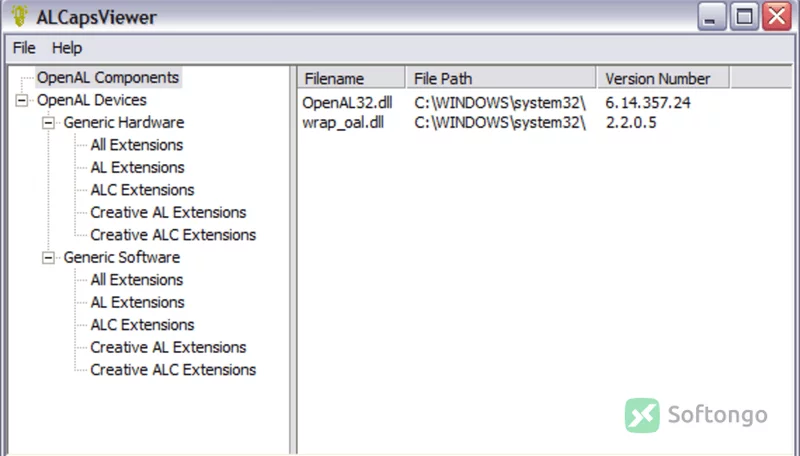This screenshot has height=456, width=800.
Task: Click the ALCapsViewer title bar app icon
Action: 19,16
